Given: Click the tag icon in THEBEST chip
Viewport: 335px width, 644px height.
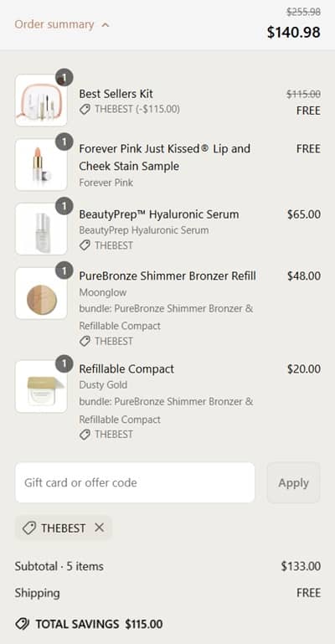Looking at the screenshot, I should 29,528.
